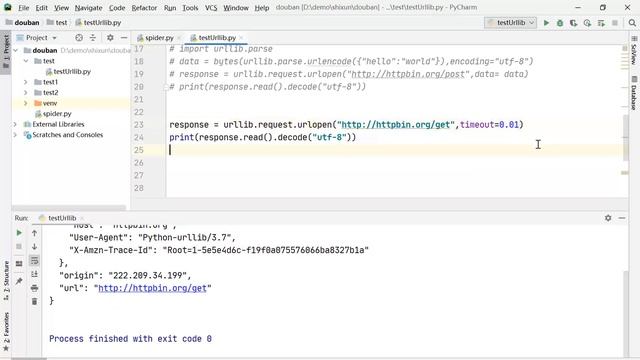The width and height of the screenshot is (640, 360).
Task: Open the File menu
Action: [x=24, y=8]
